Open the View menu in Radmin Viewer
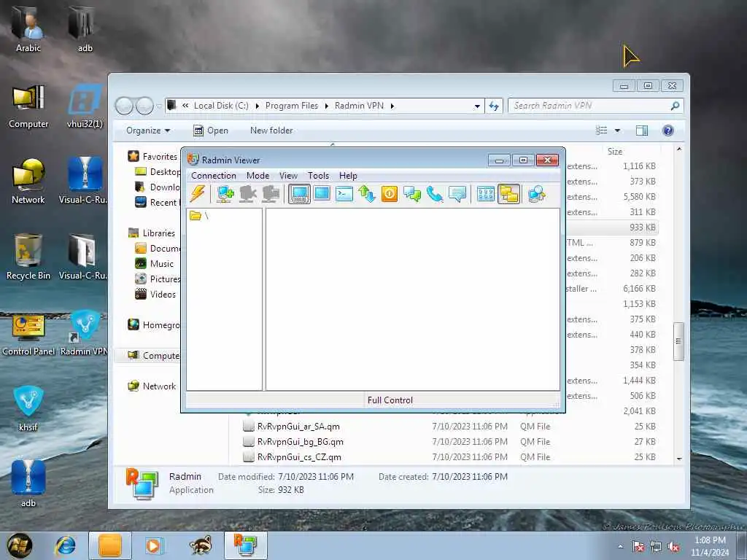 (288, 176)
